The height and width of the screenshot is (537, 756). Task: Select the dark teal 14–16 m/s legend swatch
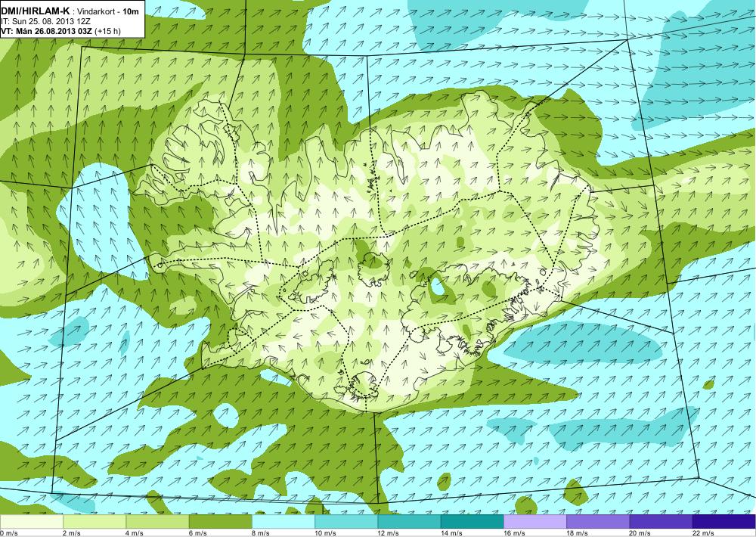472,522
